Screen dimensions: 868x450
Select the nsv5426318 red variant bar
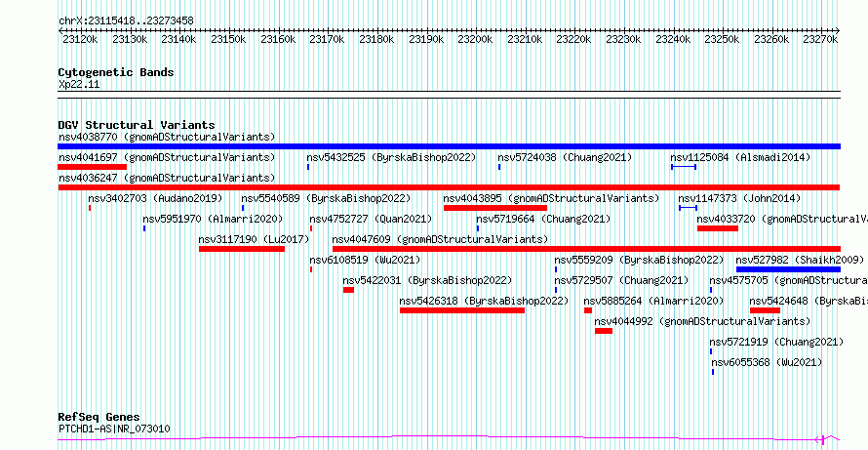pos(461,310)
